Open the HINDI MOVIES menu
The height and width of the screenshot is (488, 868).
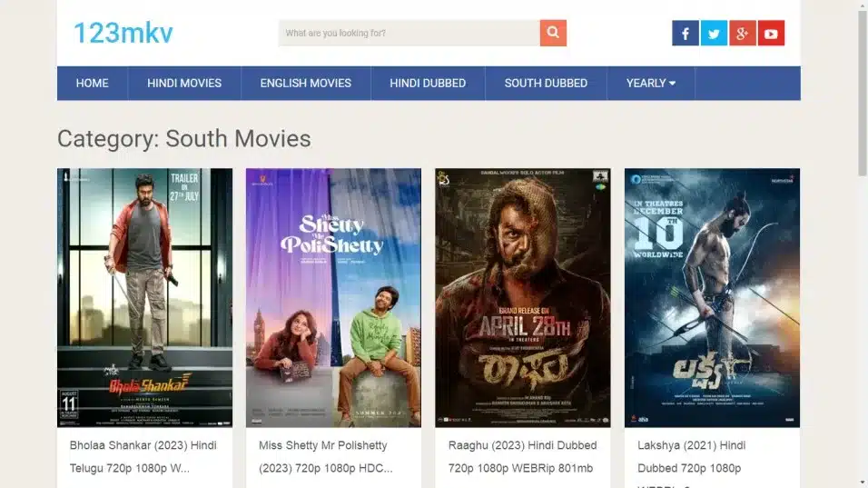pos(184,83)
